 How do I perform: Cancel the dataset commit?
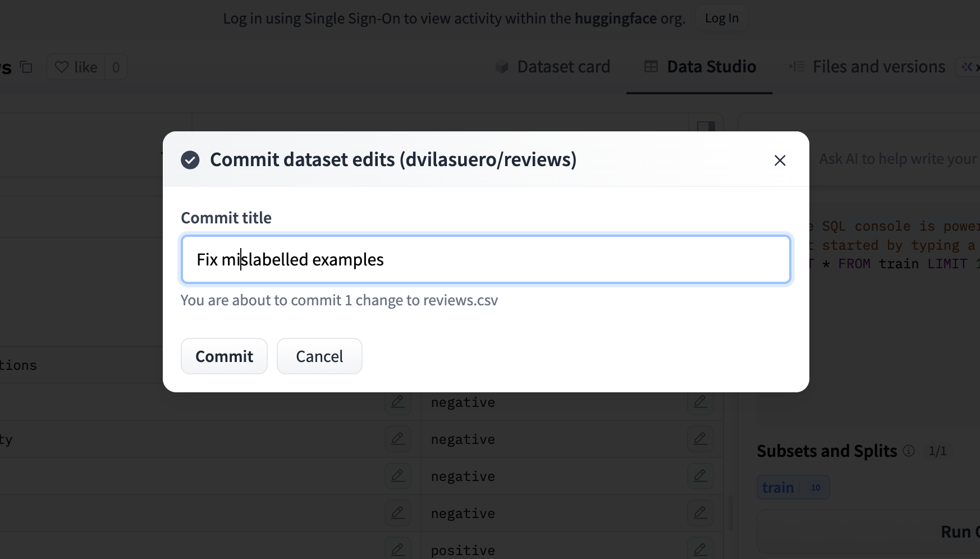click(x=319, y=356)
